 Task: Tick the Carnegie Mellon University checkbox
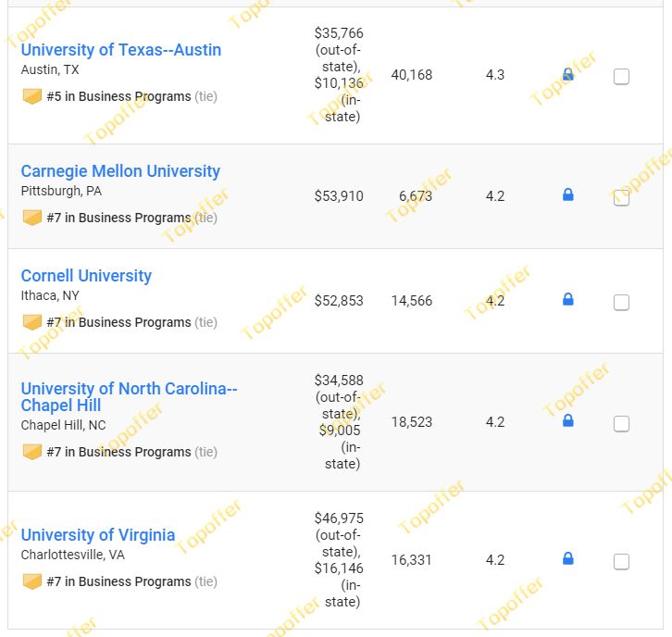(x=621, y=197)
